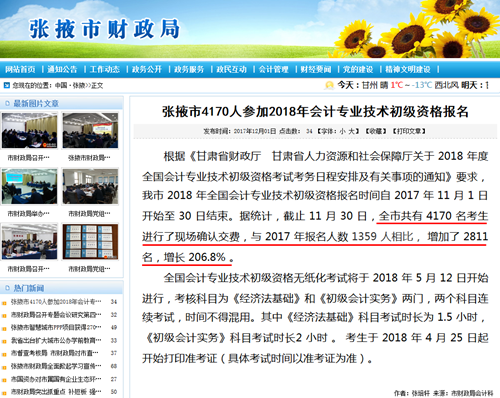The width and height of the screenshot is (500, 398).
Task: Go to 会计管理 in the navigation bar
Action: tap(274, 69)
